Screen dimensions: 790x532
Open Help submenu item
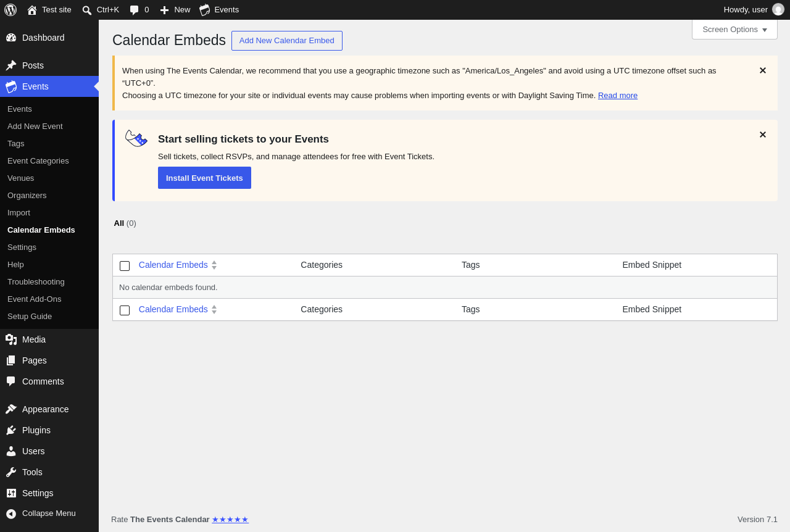[x=15, y=265]
